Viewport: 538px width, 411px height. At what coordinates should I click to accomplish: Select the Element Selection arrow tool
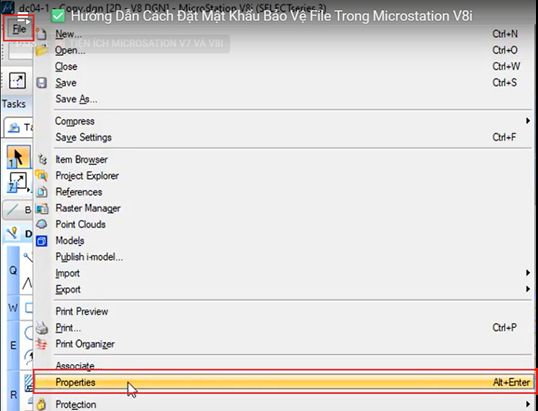tap(18, 157)
